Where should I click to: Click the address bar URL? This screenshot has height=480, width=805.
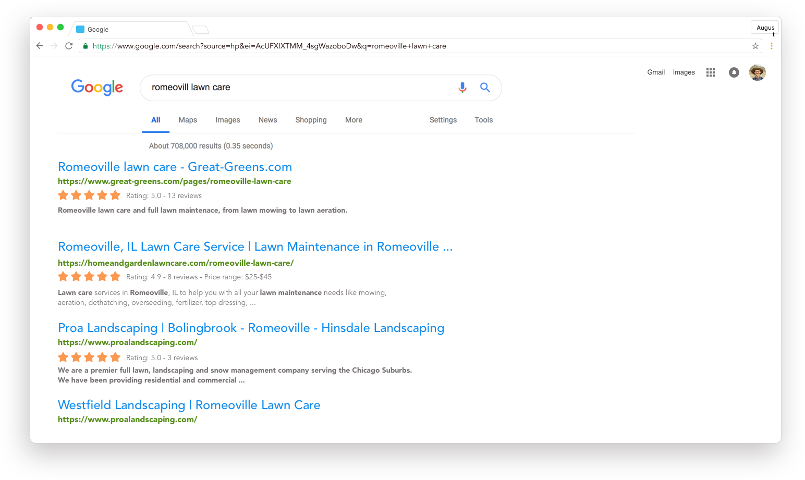(269, 46)
